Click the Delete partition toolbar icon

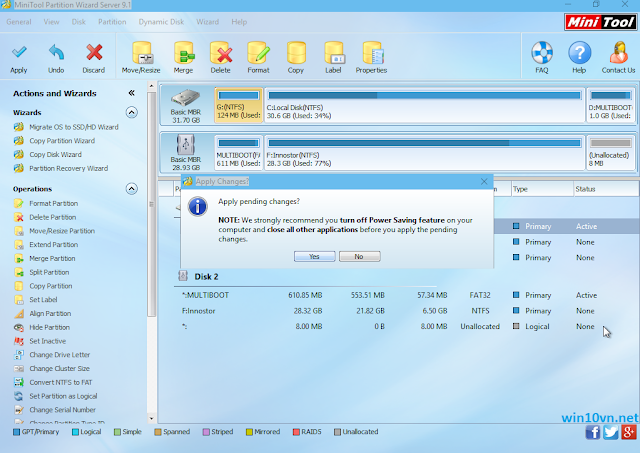[x=221, y=53]
